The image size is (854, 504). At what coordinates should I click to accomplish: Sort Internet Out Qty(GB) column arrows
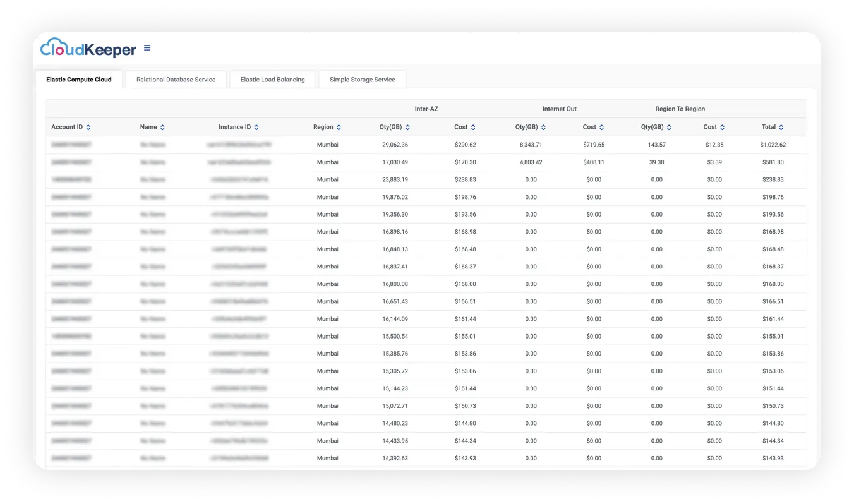point(543,128)
